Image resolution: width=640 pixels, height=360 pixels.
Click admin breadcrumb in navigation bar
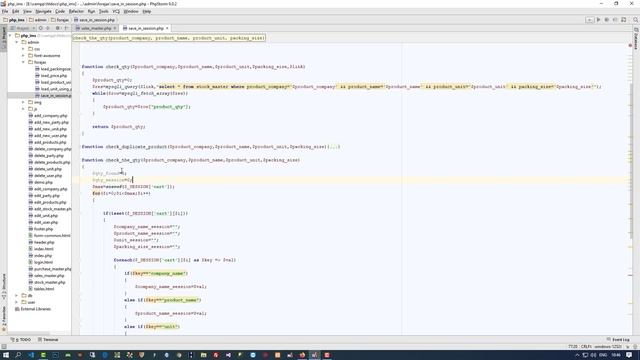[38, 20]
